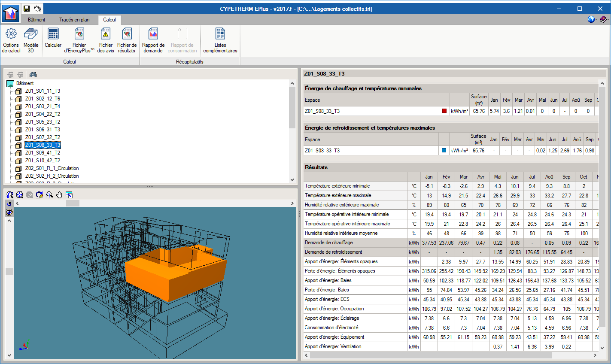The width and height of the screenshot is (611, 364).
Task: Click the blue cooling color swatch
Action: 444,150
